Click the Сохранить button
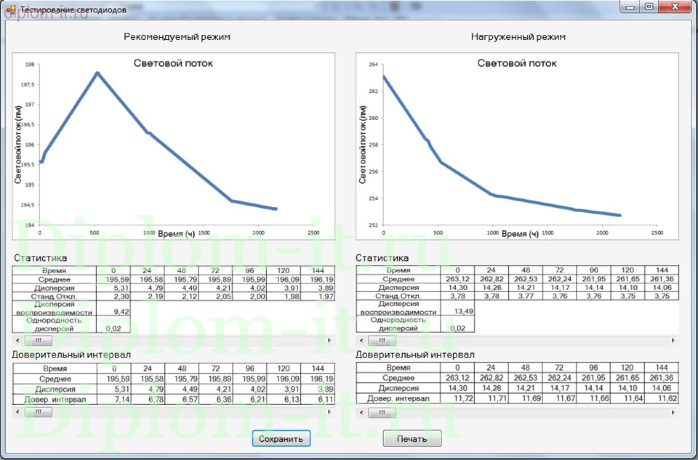698x460 pixels. tap(281, 438)
